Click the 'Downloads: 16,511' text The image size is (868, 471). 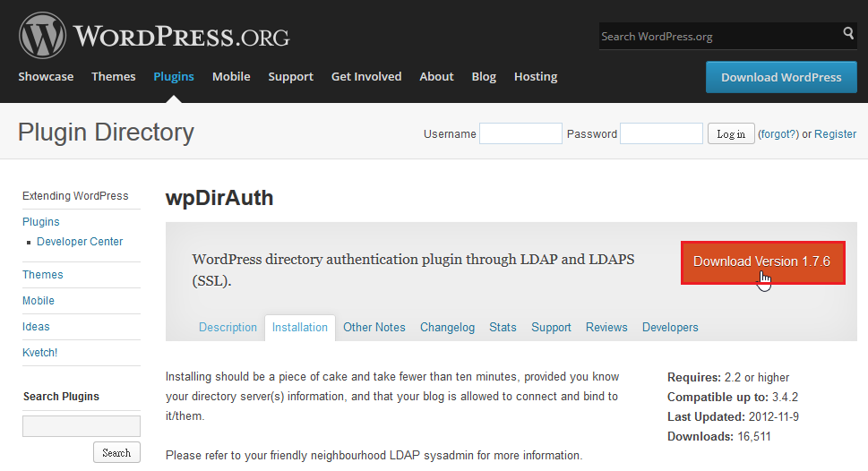(719, 436)
